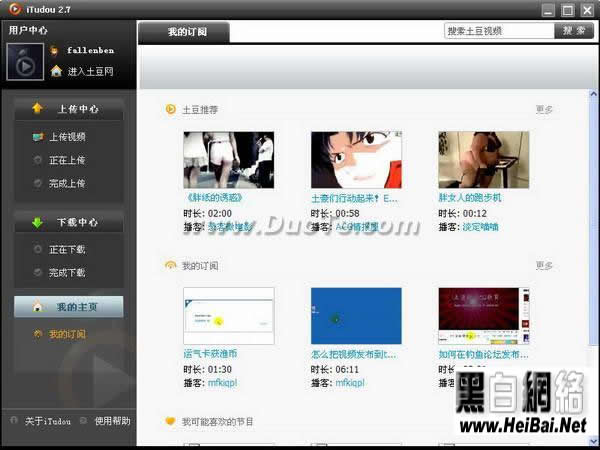
Task: Open the 上传中心 section header
Action: pyautogui.click(x=69, y=109)
